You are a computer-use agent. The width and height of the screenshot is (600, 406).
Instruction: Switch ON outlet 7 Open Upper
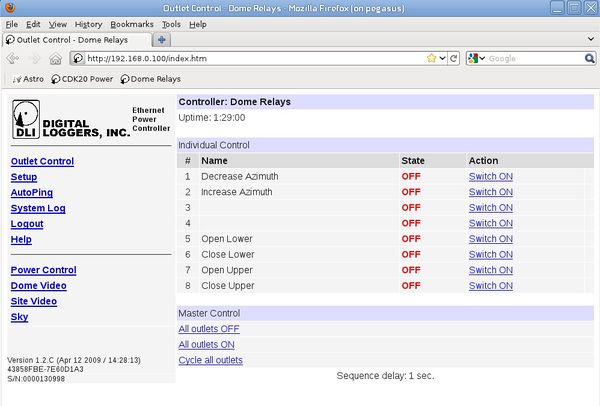pyautogui.click(x=491, y=270)
